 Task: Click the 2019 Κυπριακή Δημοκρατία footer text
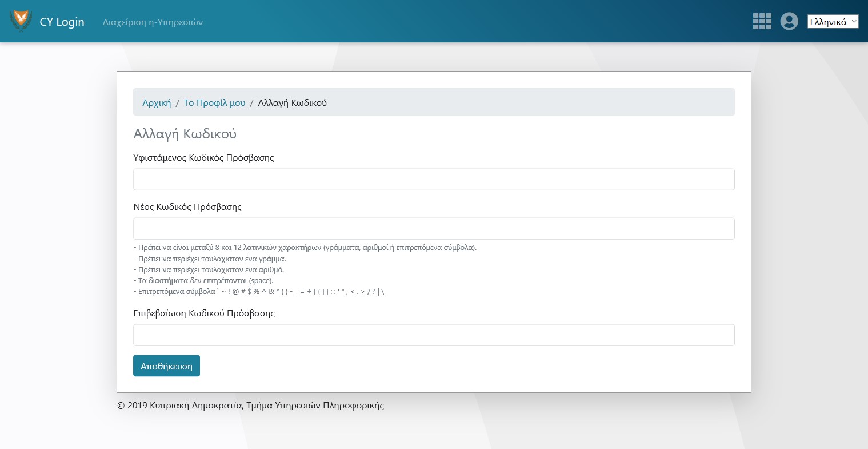250,406
